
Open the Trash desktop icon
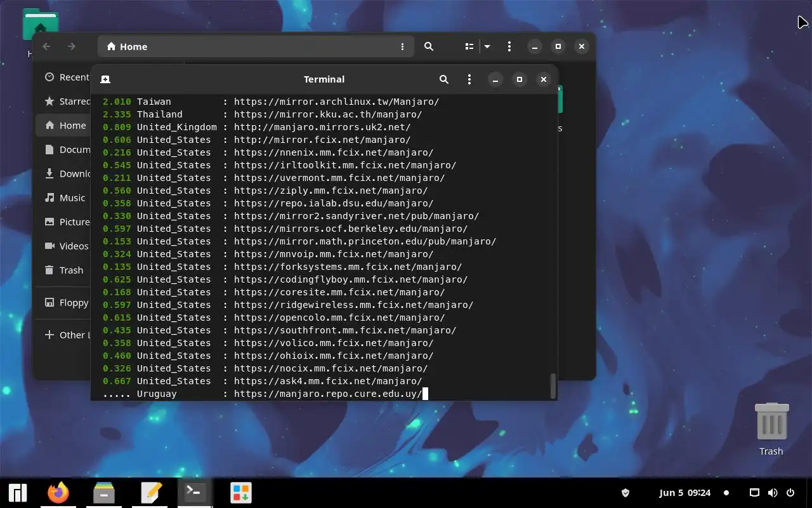tap(771, 429)
